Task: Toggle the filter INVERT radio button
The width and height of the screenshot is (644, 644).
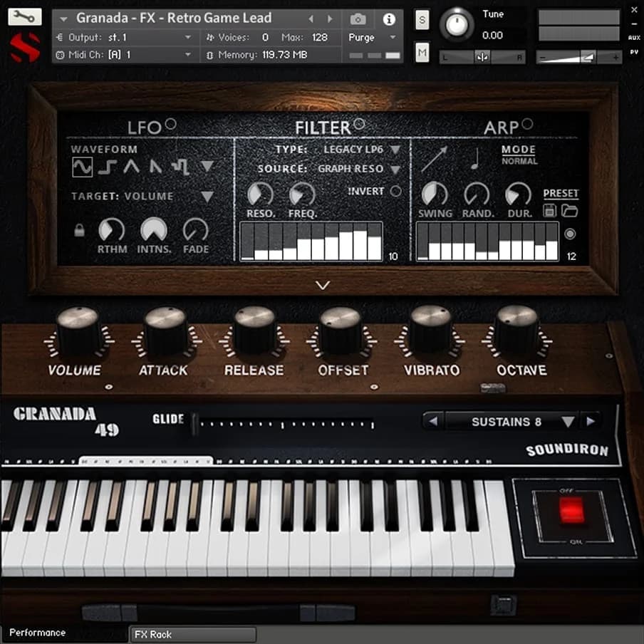Action: 395,191
